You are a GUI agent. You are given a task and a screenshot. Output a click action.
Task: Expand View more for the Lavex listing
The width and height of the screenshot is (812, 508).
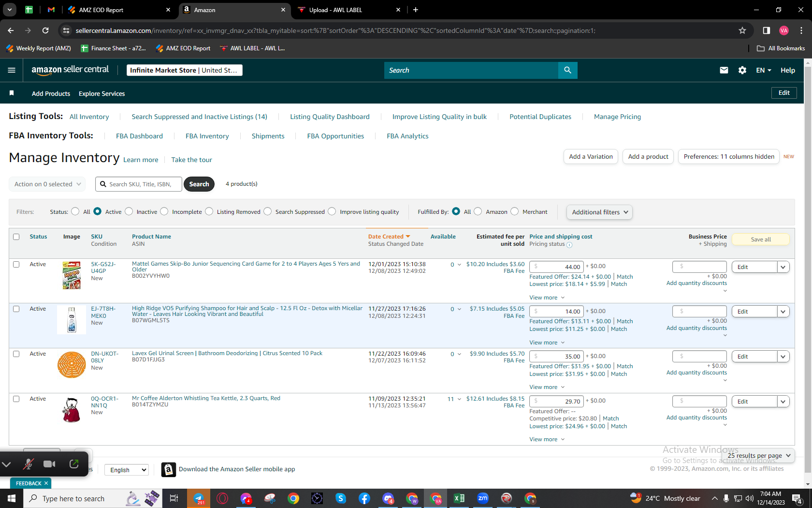click(547, 387)
